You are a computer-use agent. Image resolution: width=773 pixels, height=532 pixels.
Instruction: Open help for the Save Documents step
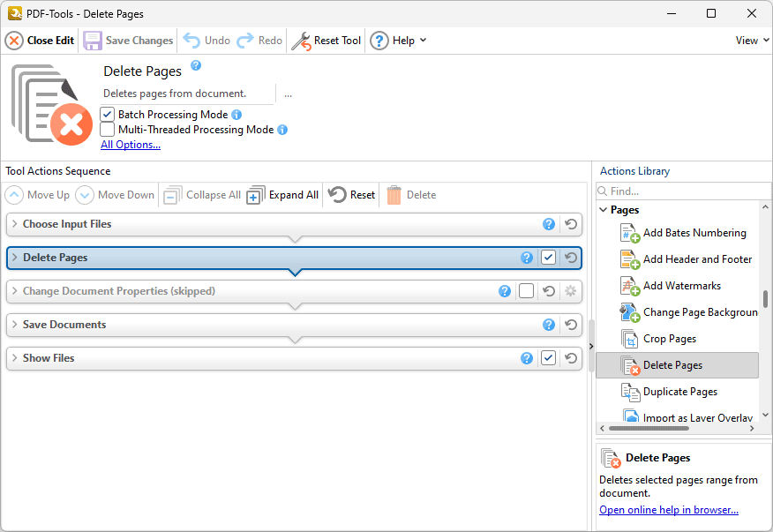pyautogui.click(x=549, y=325)
